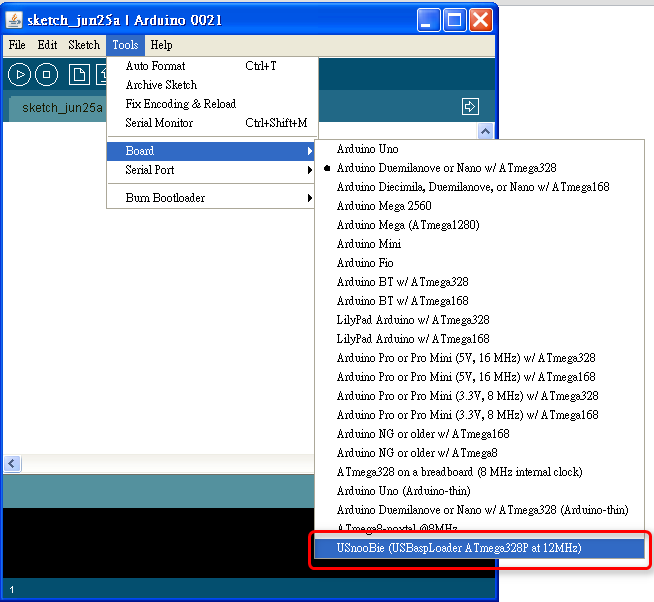The image size is (654, 602).
Task: Select Arduino Fio board
Action: [480, 263]
